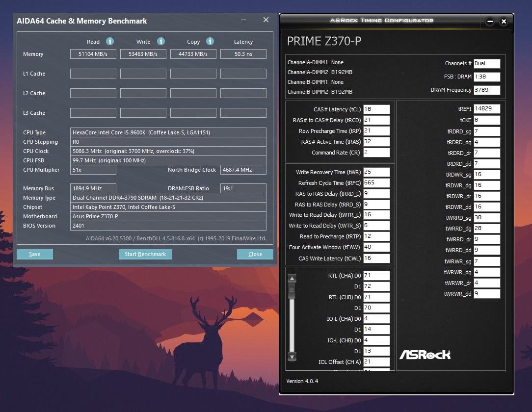Click the ASRock logo
The width and height of the screenshot is (532, 412).
tap(425, 355)
